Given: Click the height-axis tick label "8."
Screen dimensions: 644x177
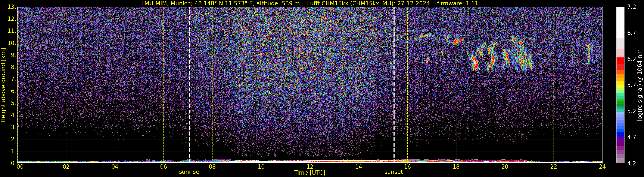Looking at the screenshot, I should (x=13, y=67).
